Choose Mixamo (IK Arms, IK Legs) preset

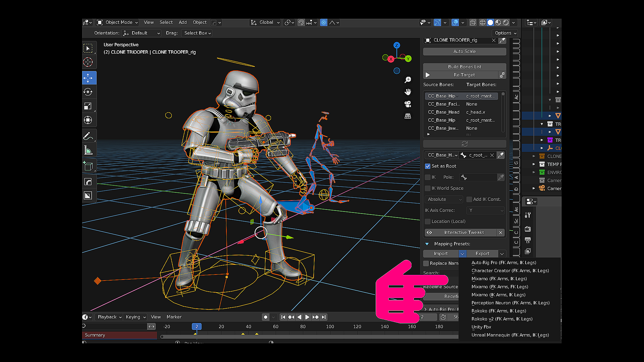click(x=498, y=295)
